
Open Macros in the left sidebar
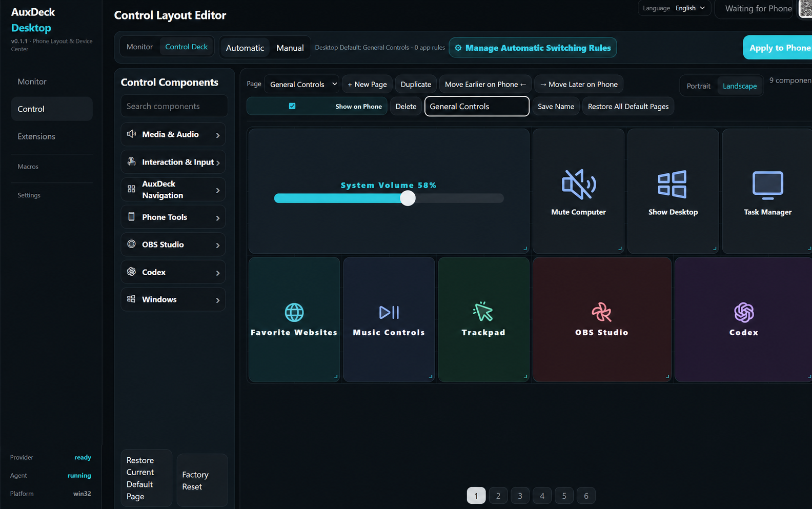pyautogui.click(x=52, y=167)
